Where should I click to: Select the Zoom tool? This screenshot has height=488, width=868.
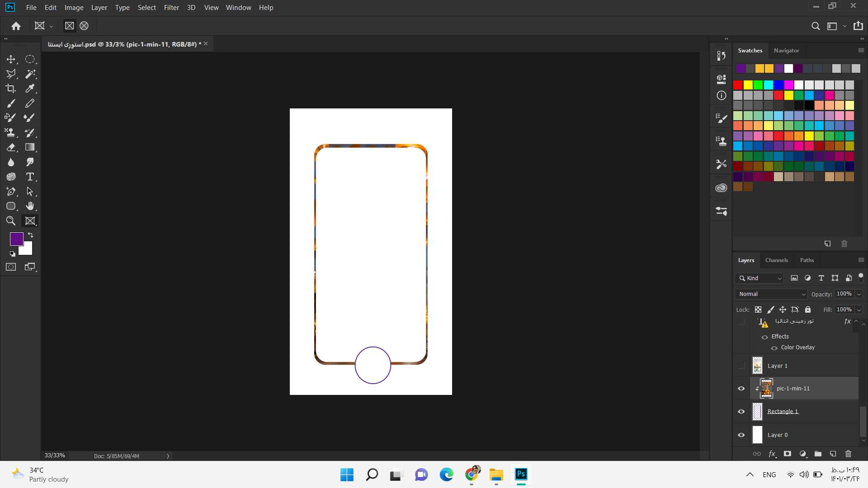11,221
